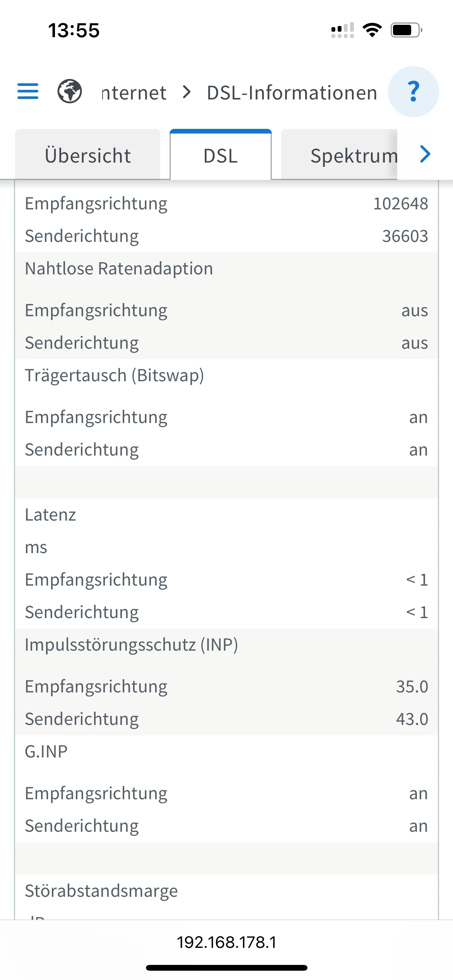Tap the 192.168.178.1 address bar
This screenshot has width=453, height=980.
(x=226, y=942)
